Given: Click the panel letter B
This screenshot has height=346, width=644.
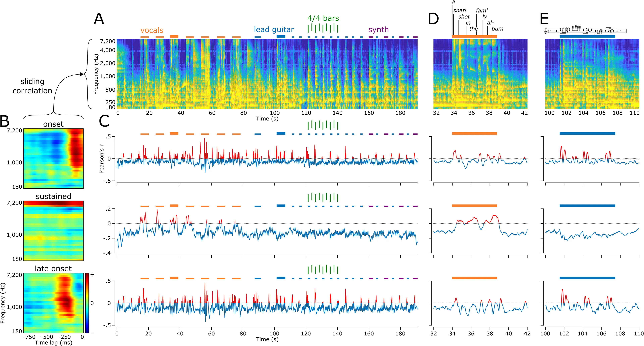Looking at the screenshot, I should pos(5,122).
